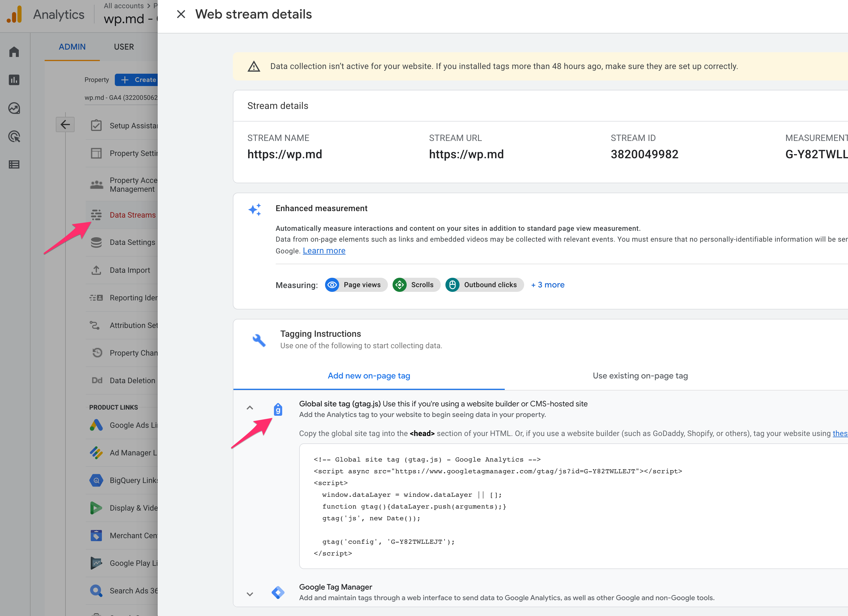The width and height of the screenshot is (848, 616).
Task: Click the Data Import upload icon
Action: pos(96,270)
